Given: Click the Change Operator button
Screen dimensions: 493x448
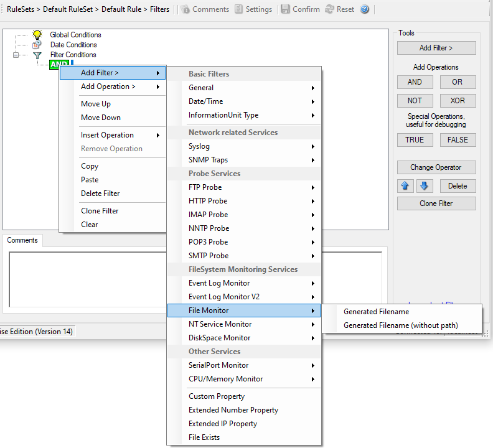Looking at the screenshot, I should [436, 167].
